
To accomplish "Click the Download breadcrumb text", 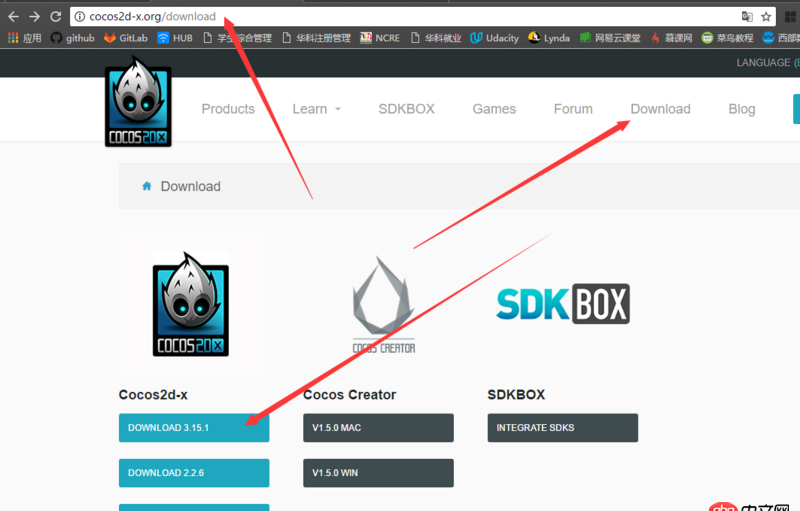I will [190, 187].
